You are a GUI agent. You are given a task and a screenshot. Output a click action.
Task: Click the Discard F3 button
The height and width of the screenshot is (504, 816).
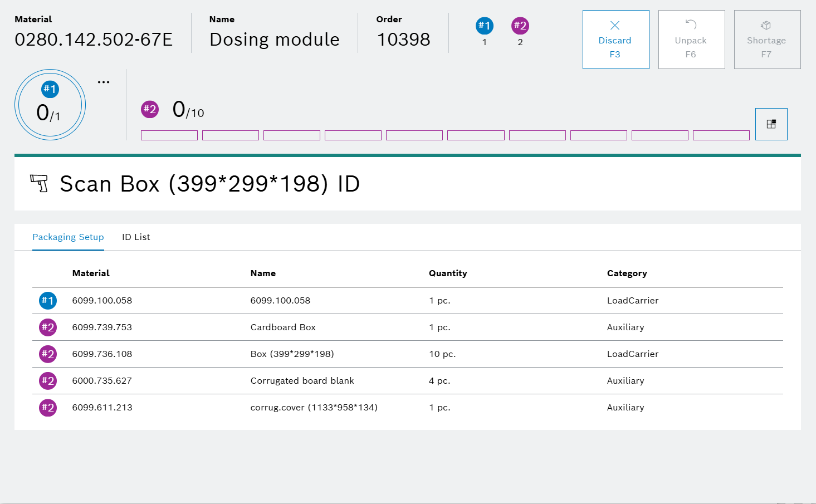click(x=615, y=40)
